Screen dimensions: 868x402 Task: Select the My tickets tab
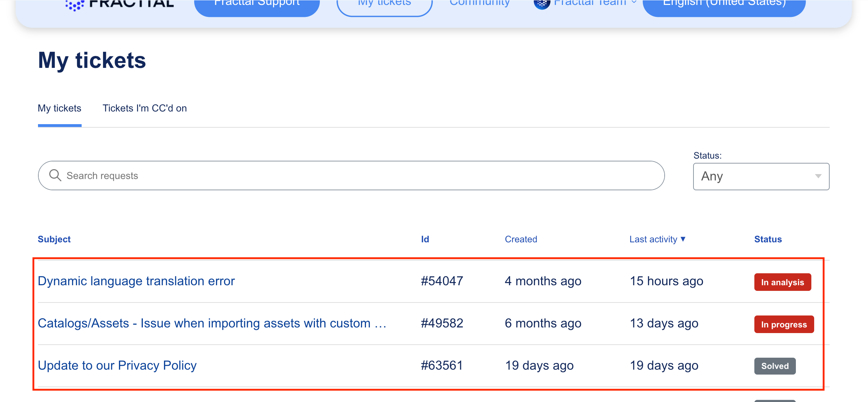(59, 108)
